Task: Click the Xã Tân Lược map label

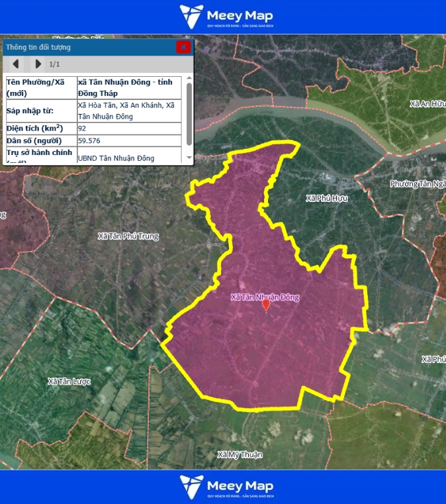Action: click(69, 381)
